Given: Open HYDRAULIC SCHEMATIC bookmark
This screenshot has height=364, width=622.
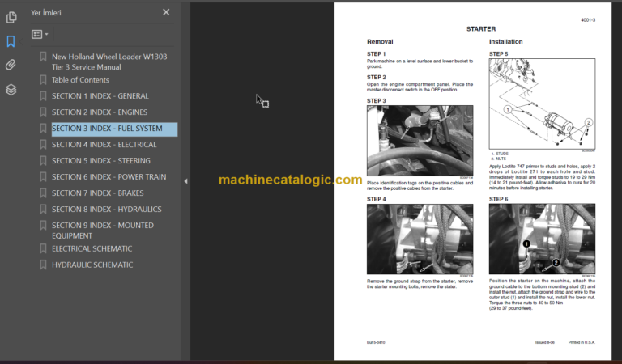Looking at the screenshot, I should pos(92,265).
